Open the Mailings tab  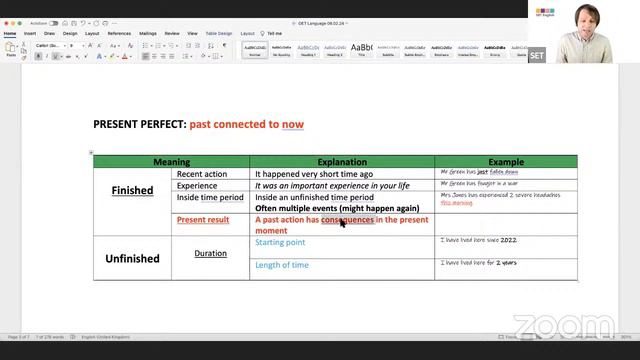point(148,33)
